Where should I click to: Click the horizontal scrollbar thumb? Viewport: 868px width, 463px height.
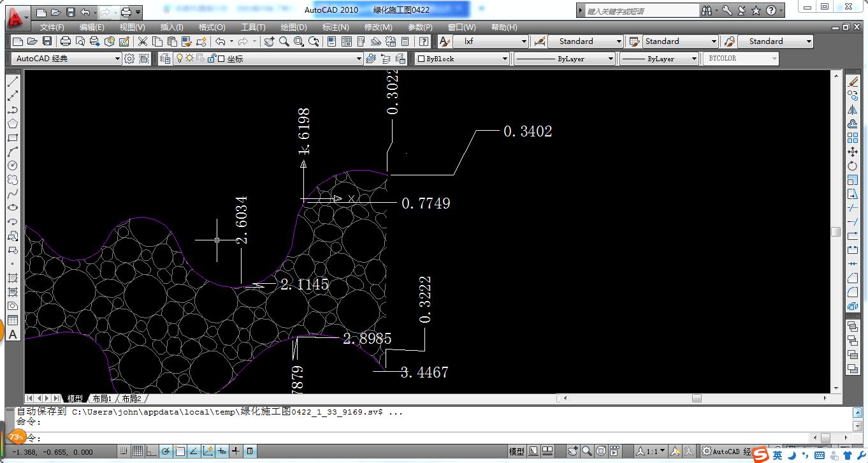(697, 399)
